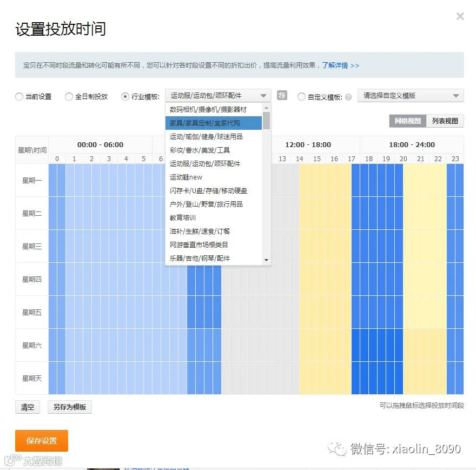The width and height of the screenshot is (476, 470).
Task: Select the 自定义模板 radio button
Action: pyautogui.click(x=301, y=97)
